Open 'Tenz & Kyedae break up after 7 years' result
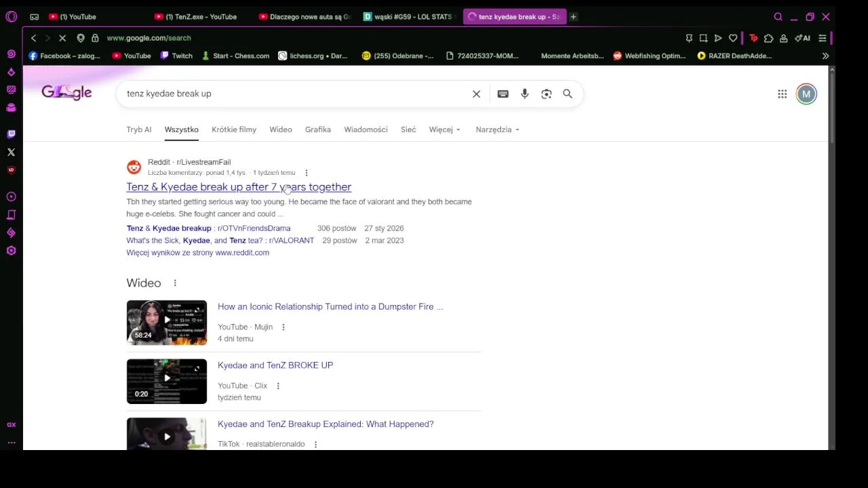868x488 pixels. point(239,187)
